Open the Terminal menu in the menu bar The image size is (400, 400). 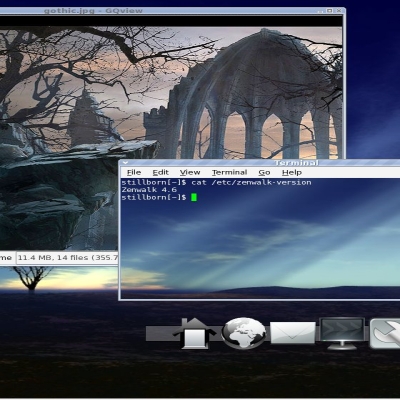pyautogui.click(x=229, y=172)
